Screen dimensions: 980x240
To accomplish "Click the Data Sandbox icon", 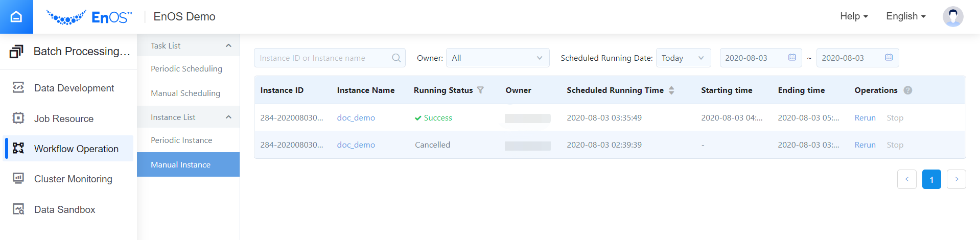I will (18, 209).
